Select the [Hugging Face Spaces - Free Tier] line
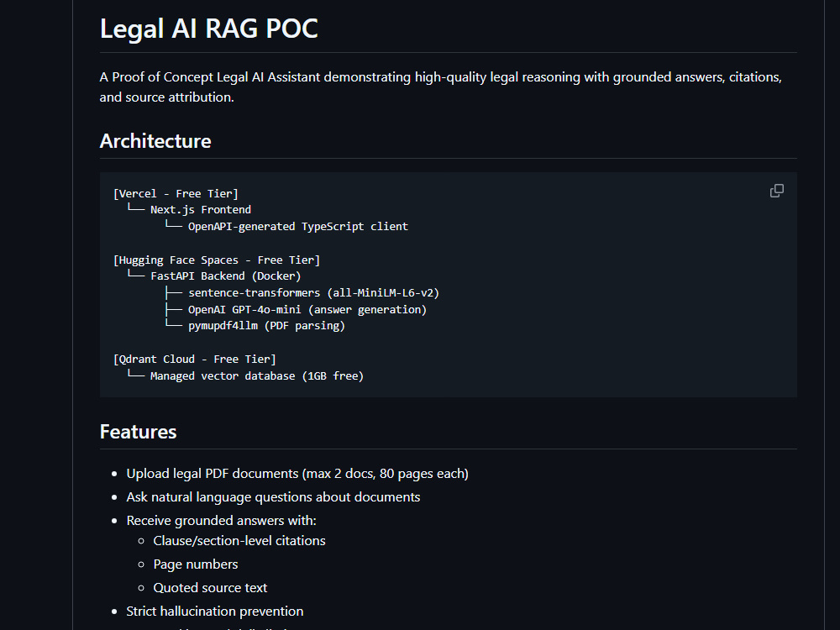840x630 pixels. pyautogui.click(x=217, y=260)
